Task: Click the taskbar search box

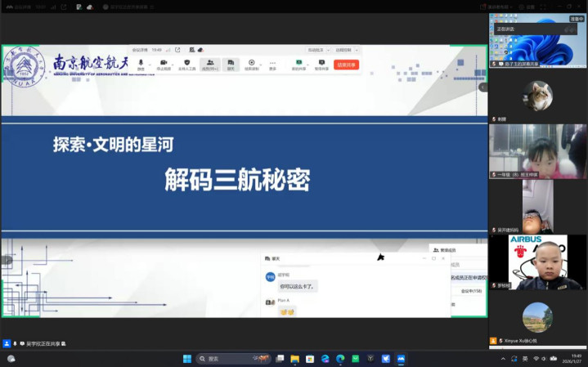Action: pos(233,359)
